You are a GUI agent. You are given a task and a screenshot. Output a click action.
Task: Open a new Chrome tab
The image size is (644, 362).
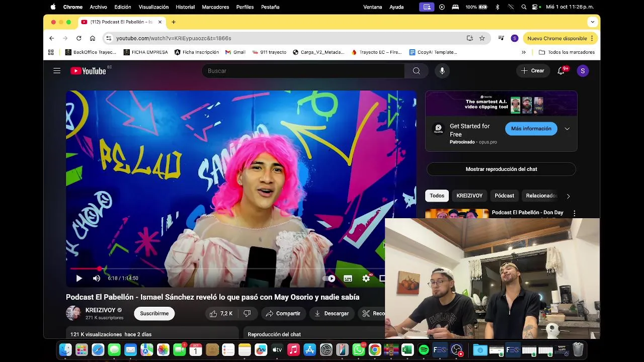[x=174, y=22]
